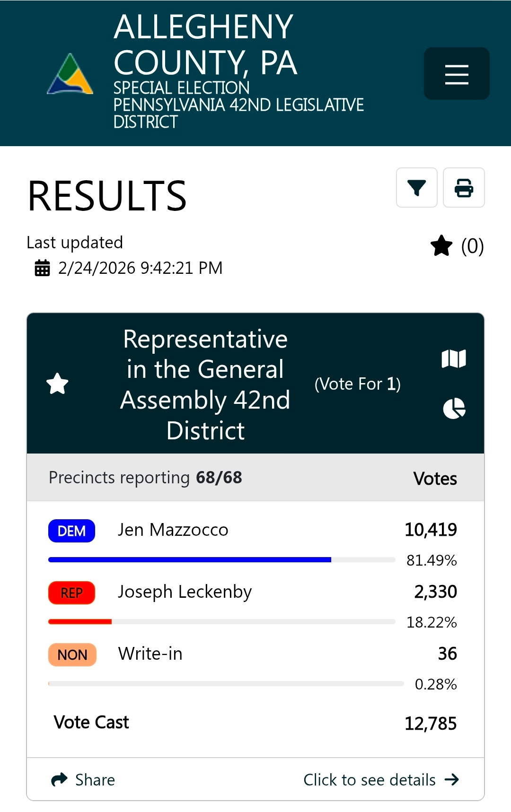Click the Representative in General Assembly title
Screen dimensions: 511x812
pos(205,384)
